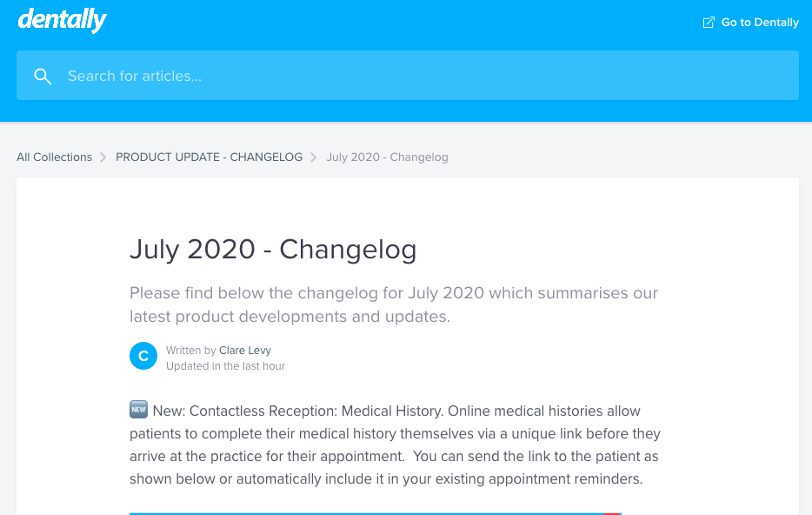Click Clare Levy's circular avatar

(143, 356)
